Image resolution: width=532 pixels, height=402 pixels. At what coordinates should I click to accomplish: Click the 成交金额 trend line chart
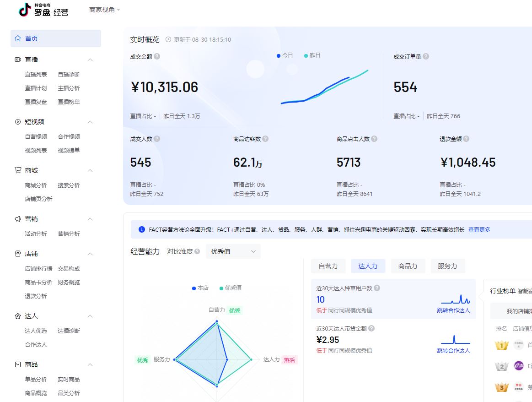[x=324, y=87]
